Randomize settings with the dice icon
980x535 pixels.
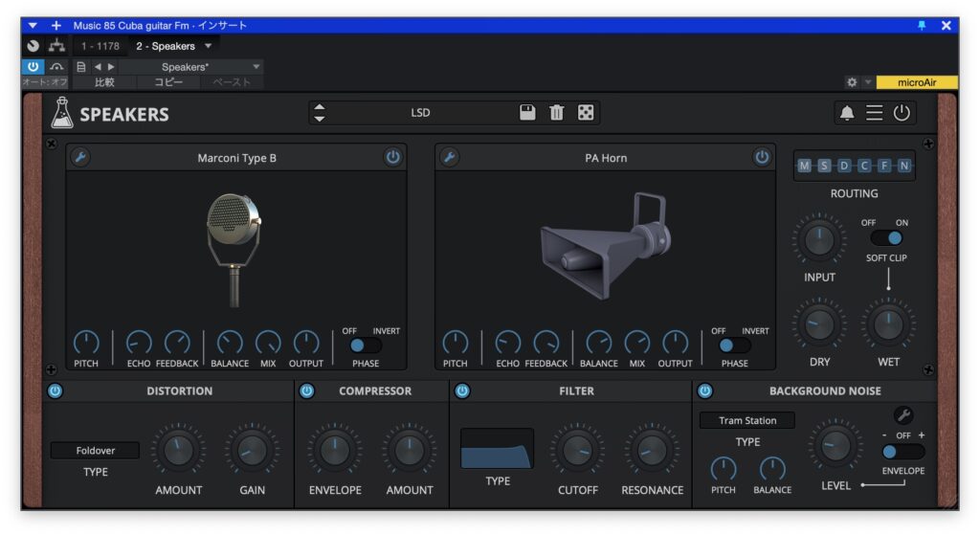point(586,113)
